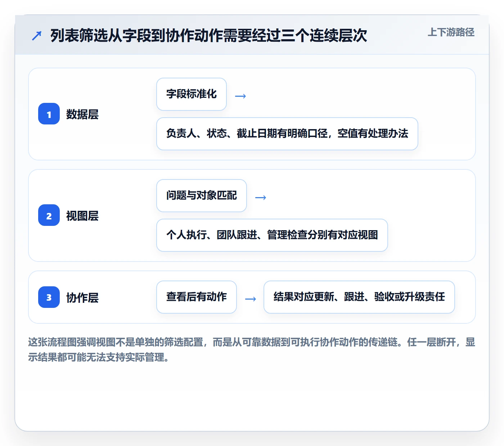Select the 视图层 label
This screenshot has width=504, height=446.
(82, 216)
